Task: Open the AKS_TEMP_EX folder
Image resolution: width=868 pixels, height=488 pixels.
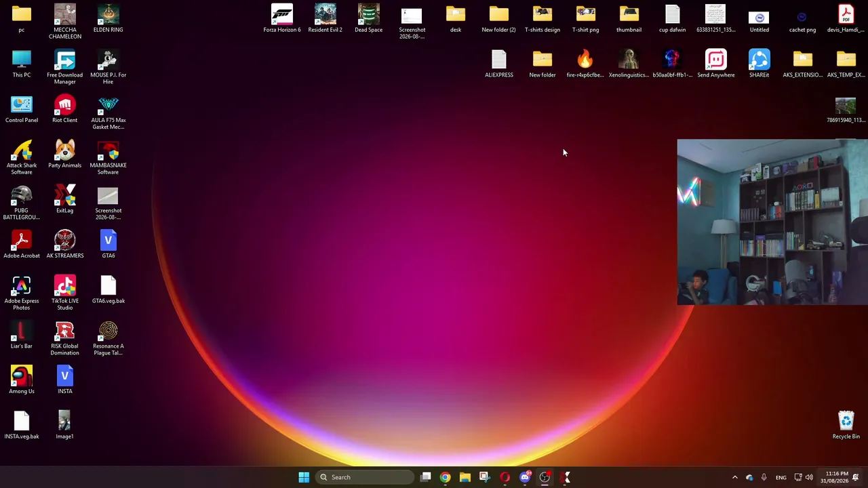Action: [846, 64]
